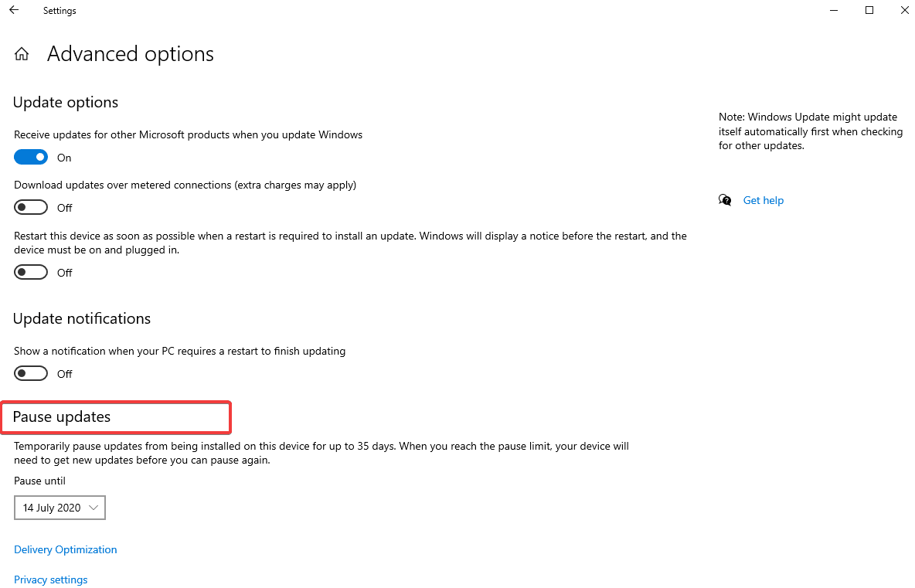Click the Update options section header
The height and width of the screenshot is (588, 915).
(66, 102)
